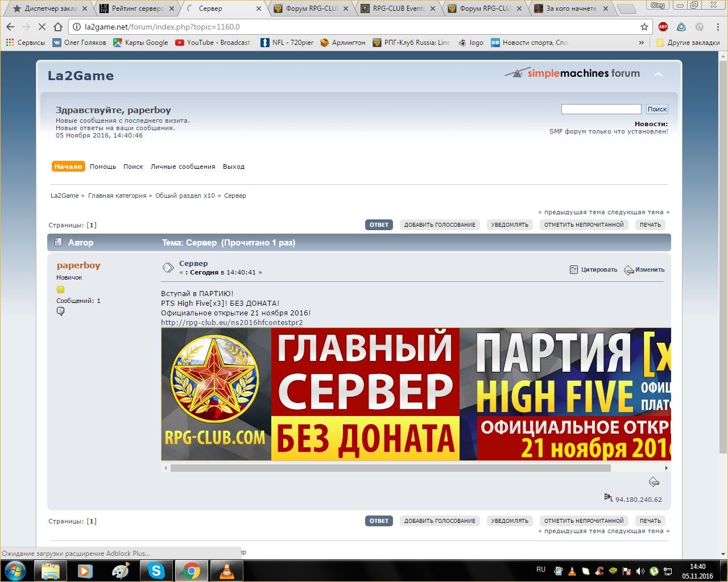Click the top предыдущая тема link
This screenshot has height=582, width=728.
tap(571, 212)
